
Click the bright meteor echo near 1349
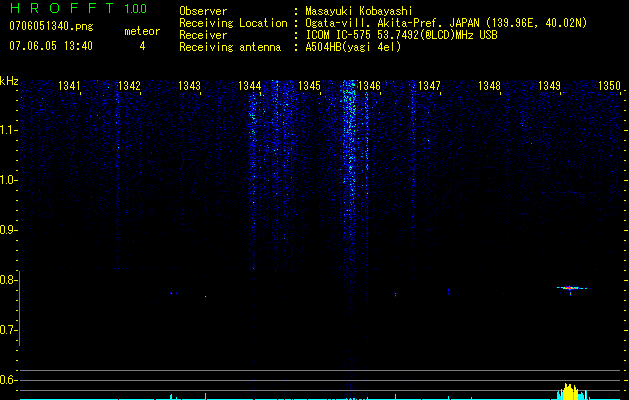[571, 288]
